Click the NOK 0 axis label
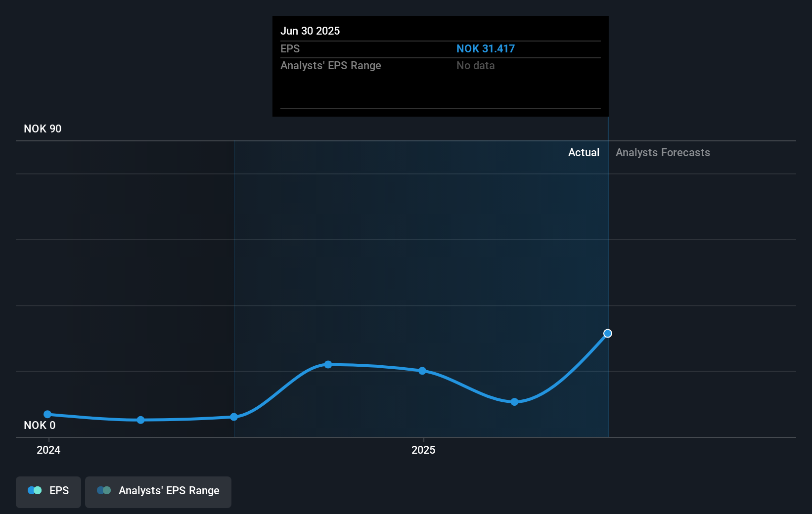812x514 pixels. [x=40, y=426]
